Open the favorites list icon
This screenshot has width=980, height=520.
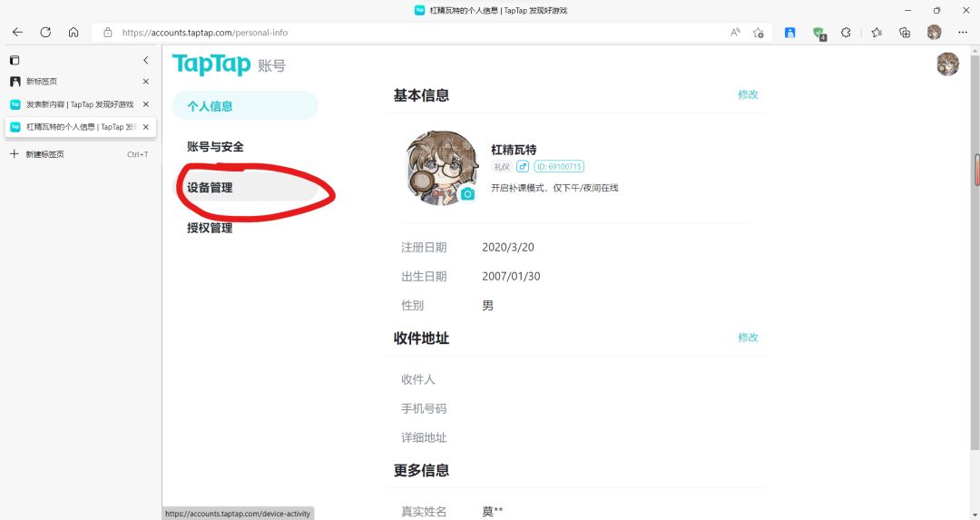877,33
